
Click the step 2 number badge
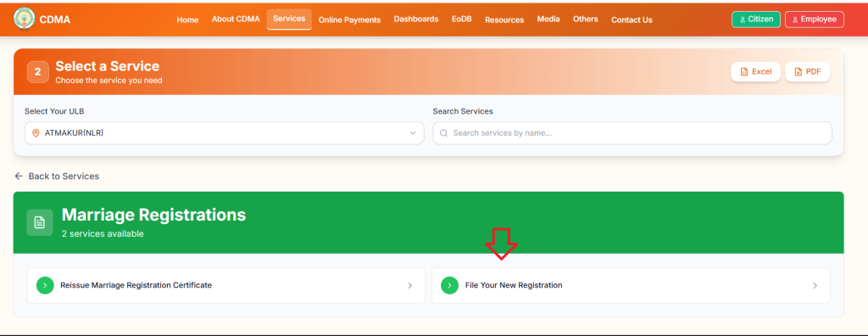tap(37, 71)
